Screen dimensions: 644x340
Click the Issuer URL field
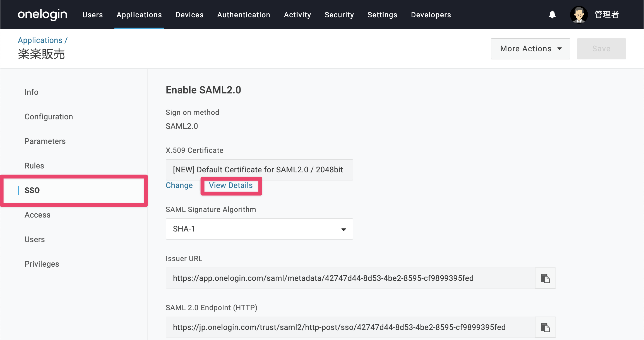pos(350,278)
